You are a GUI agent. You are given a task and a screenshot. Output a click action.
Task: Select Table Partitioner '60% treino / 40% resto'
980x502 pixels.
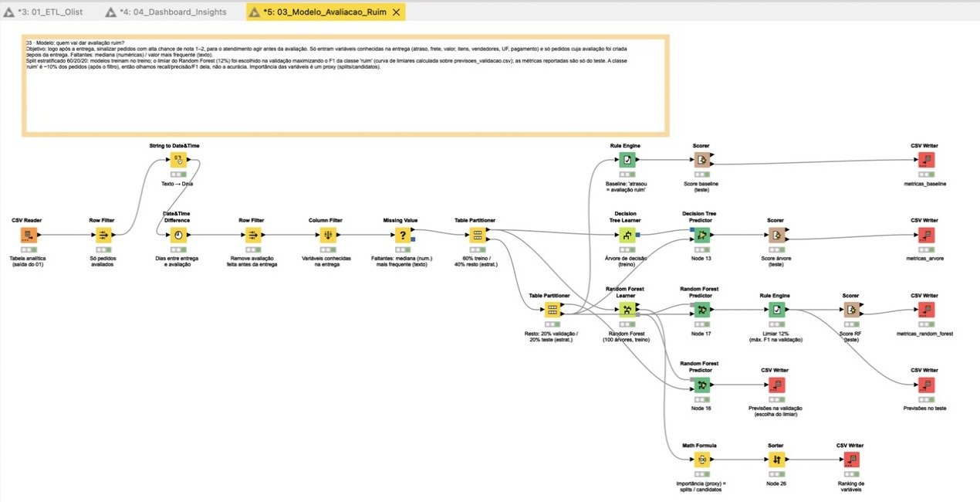coord(477,236)
